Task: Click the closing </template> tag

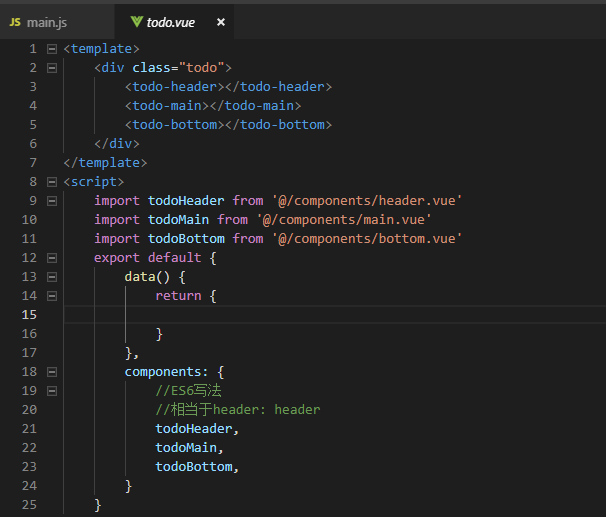Action: 105,163
